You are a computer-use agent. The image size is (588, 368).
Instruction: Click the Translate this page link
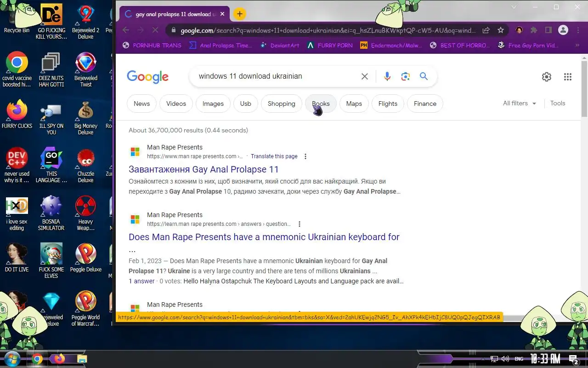click(x=274, y=156)
